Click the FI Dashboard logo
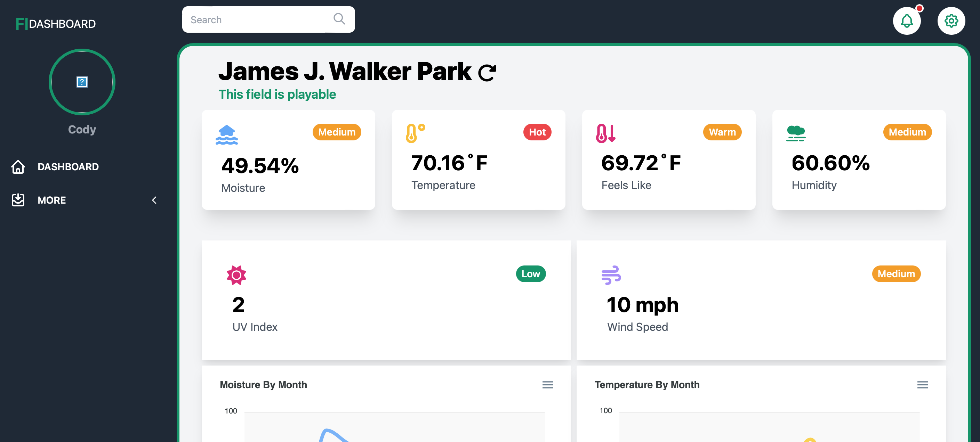Screen dimensions: 980x442 click(56, 24)
